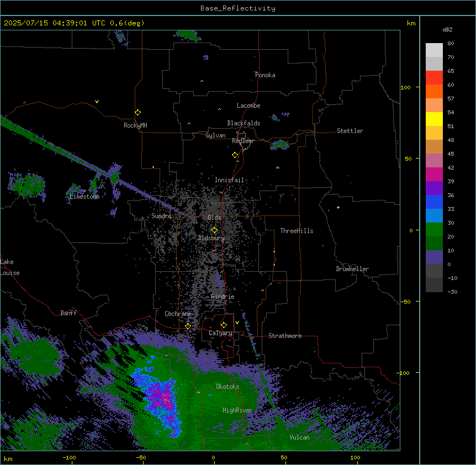Click the magenta storm core southwest of Okotoks

click(x=166, y=396)
